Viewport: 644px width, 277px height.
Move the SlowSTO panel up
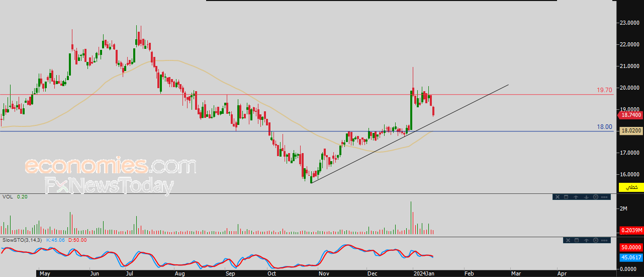(x=586, y=240)
